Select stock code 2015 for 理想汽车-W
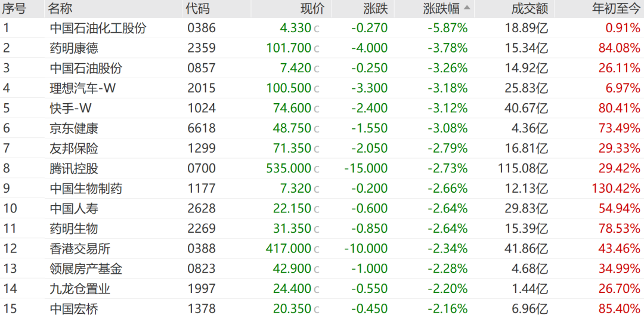Screen dimensions: 644x318 click(x=202, y=88)
